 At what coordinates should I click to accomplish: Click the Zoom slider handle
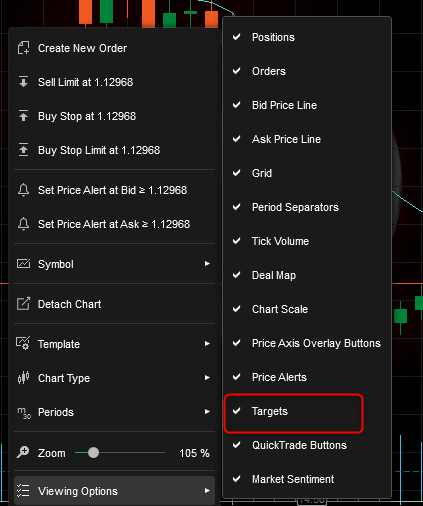click(94, 453)
